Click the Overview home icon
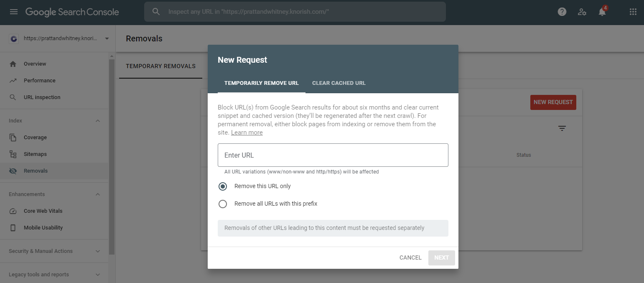644x283 pixels. tap(13, 64)
